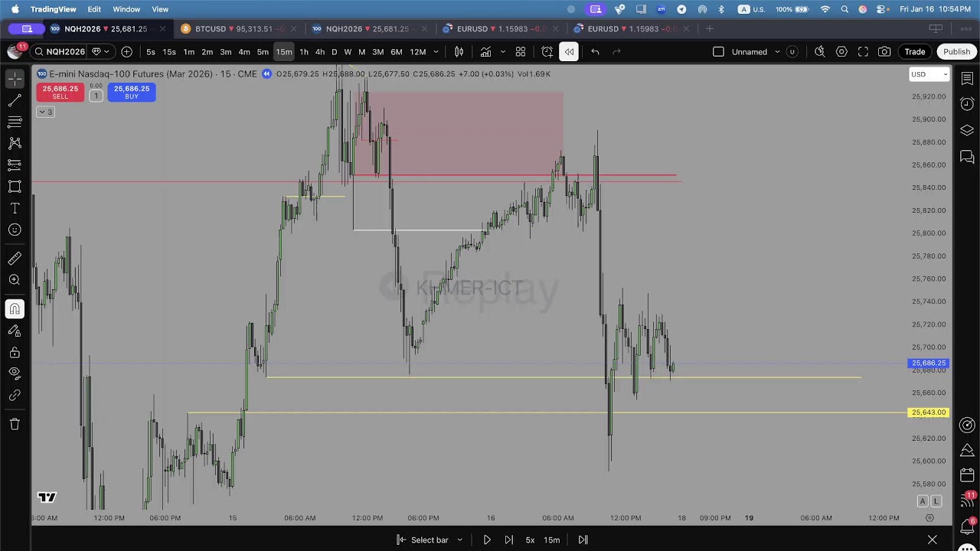Image resolution: width=980 pixels, height=551 pixels.
Task: Select the trend line drawing tool
Action: (15, 100)
